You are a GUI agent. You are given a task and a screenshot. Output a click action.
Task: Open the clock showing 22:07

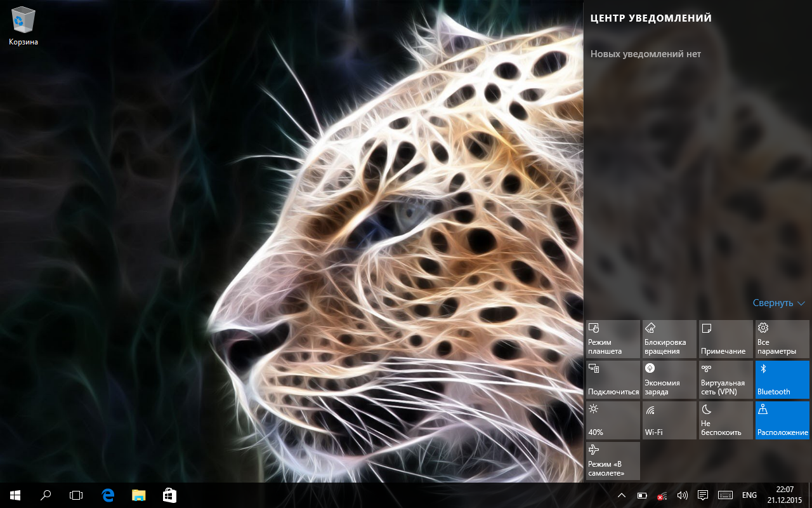tap(785, 495)
